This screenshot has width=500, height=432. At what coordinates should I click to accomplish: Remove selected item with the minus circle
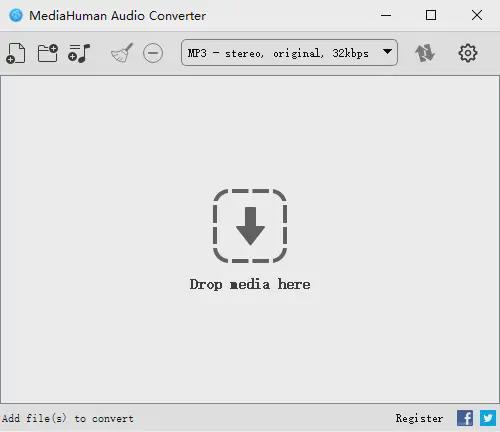point(153,53)
